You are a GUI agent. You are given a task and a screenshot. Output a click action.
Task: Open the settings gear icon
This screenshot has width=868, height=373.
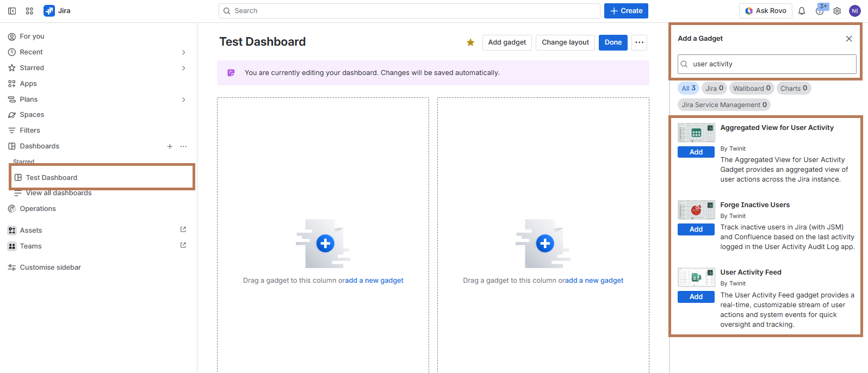coord(837,11)
